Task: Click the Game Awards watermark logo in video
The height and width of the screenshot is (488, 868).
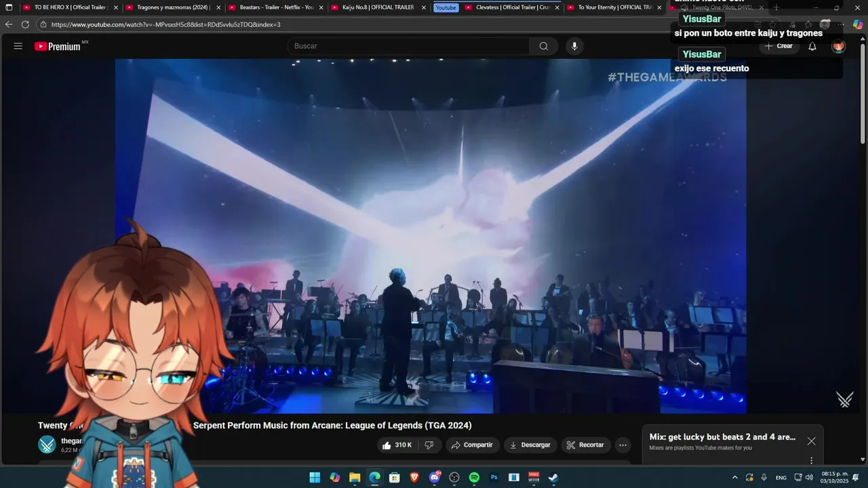Action: 844,399
